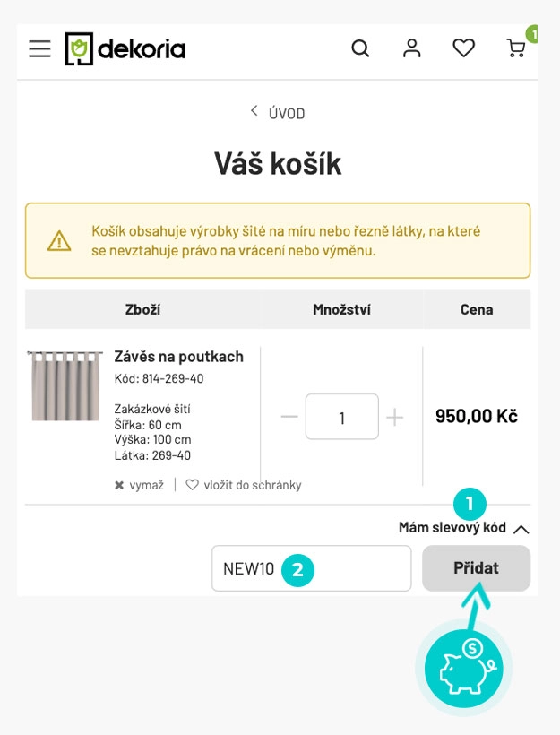Remove item using the vymaž X icon
The height and width of the screenshot is (735, 560).
[x=117, y=485]
